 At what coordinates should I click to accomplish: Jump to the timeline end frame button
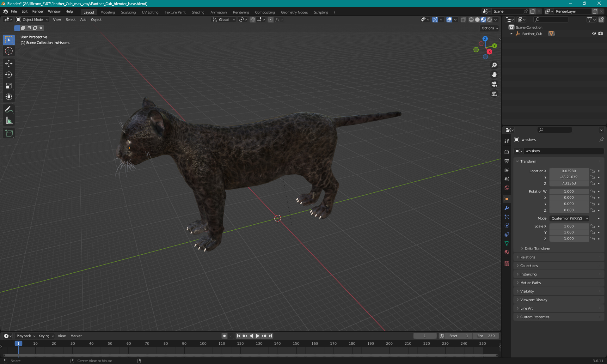click(x=270, y=336)
